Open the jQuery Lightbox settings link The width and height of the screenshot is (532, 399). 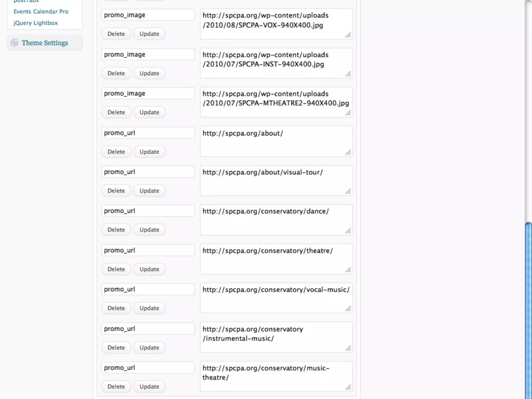tap(36, 23)
